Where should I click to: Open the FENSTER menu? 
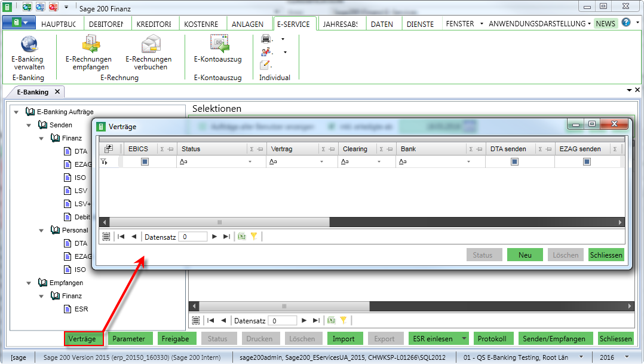[465, 24]
